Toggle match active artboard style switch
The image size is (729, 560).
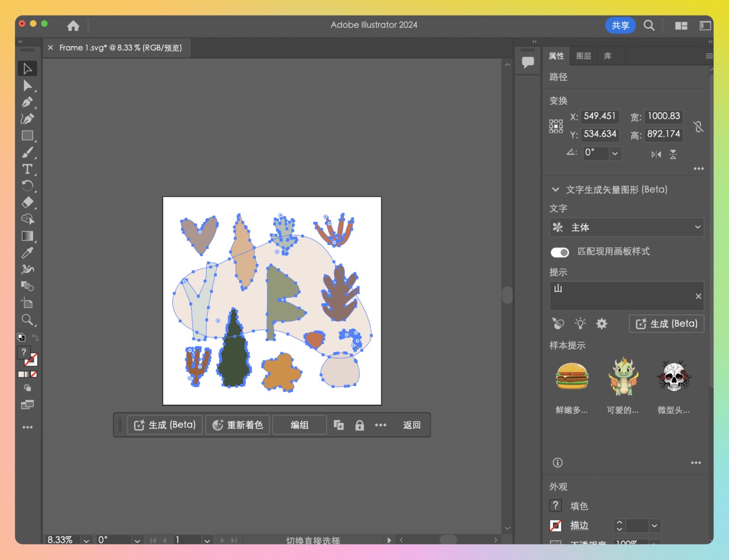(560, 252)
